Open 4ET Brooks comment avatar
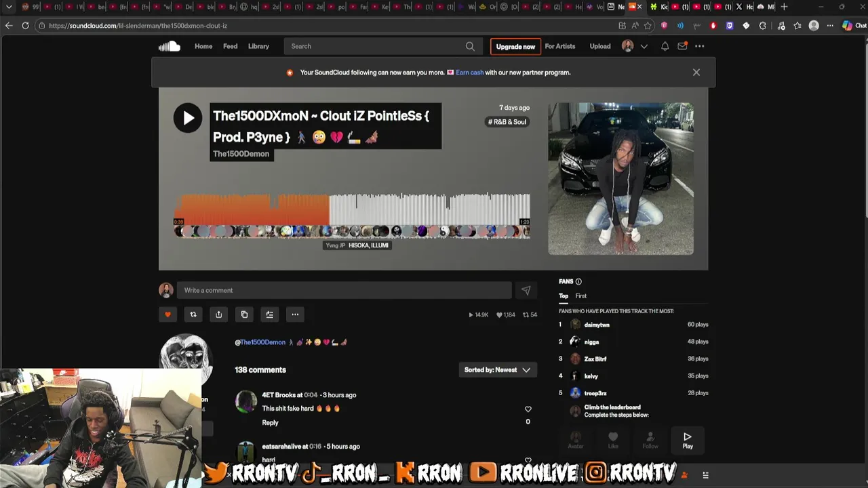Screen dimensions: 868x488 point(245,401)
